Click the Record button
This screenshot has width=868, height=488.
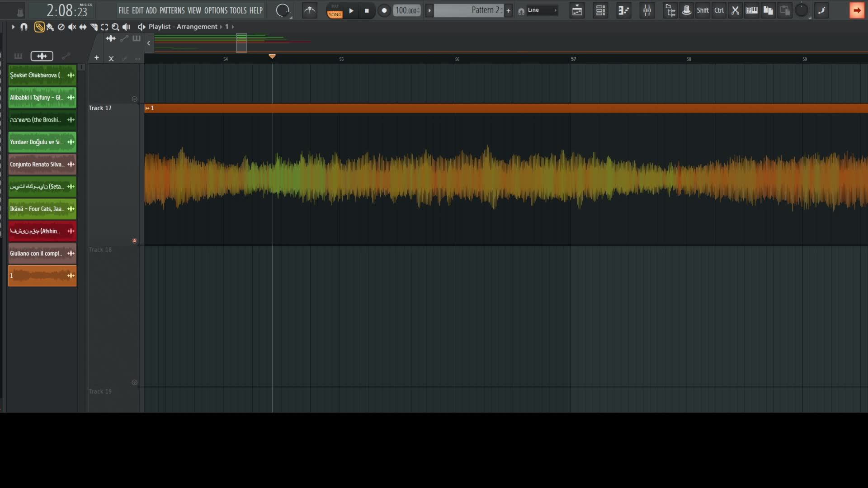[x=384, y=10]
